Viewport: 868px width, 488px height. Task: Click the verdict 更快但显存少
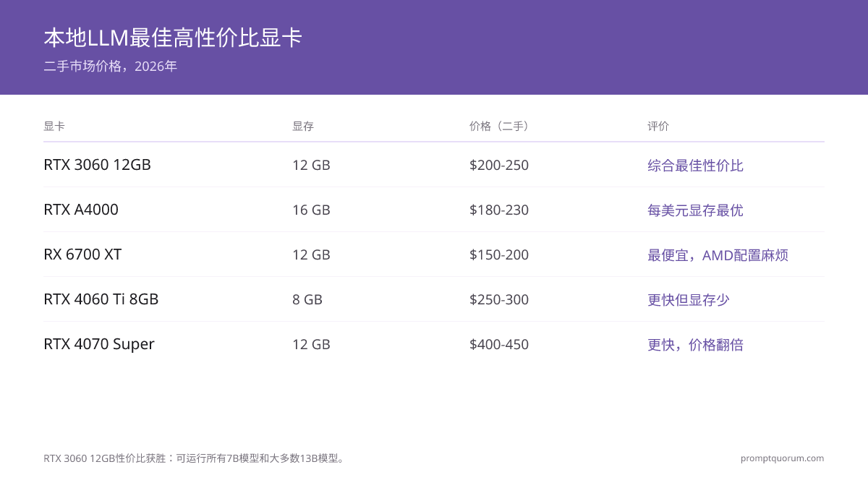[x=689, y=300]
